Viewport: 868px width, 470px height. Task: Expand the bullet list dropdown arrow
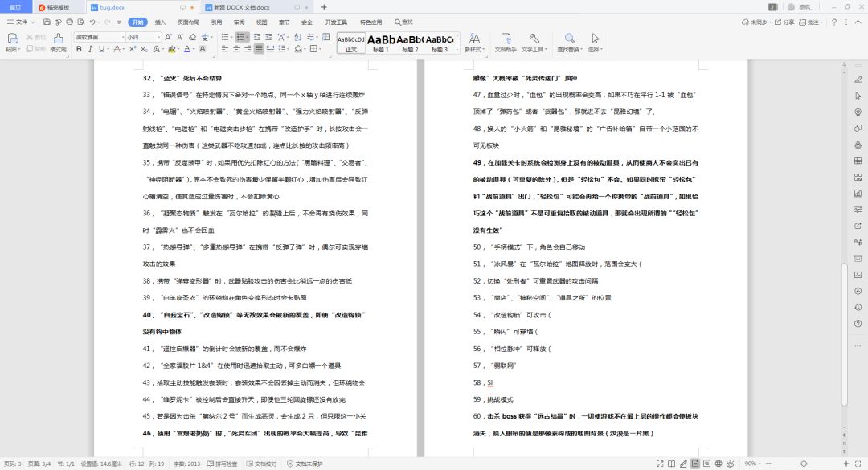[231, 37]
